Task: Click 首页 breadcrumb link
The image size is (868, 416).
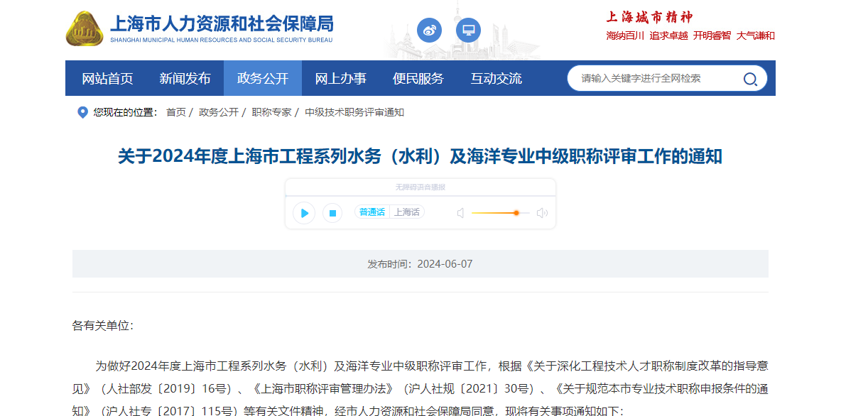Action: tap(175, 112)
